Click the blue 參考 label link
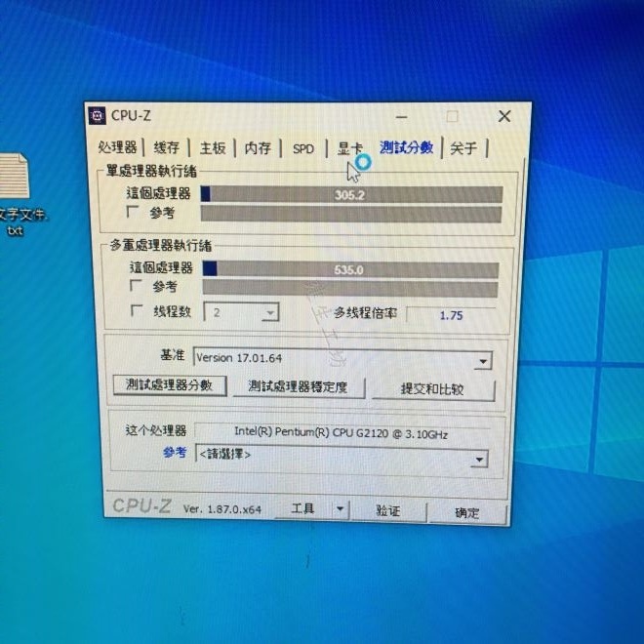This screenshot has height=644, width=644. click(x=175, y=452)
